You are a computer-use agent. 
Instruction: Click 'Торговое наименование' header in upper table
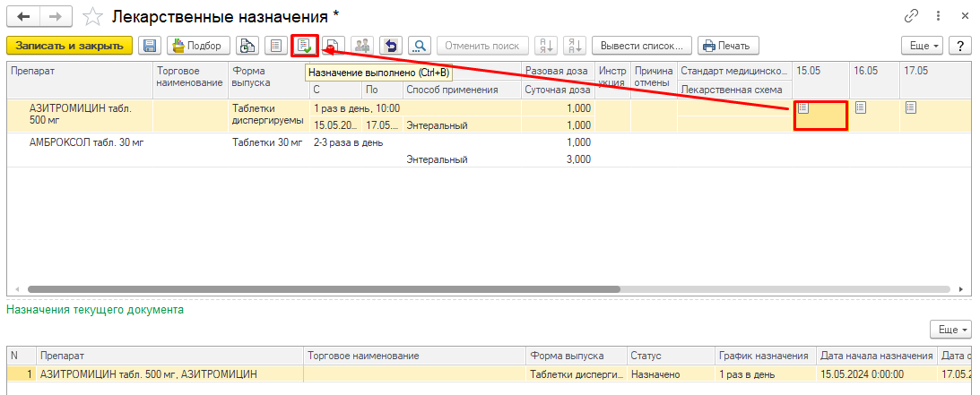pyautogui.click(x=190, y=80)
